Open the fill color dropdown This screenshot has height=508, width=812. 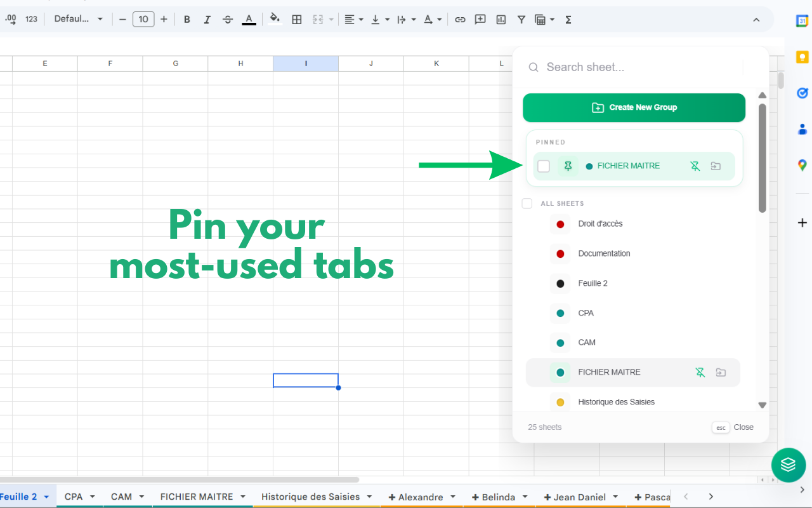pos(275,19)
